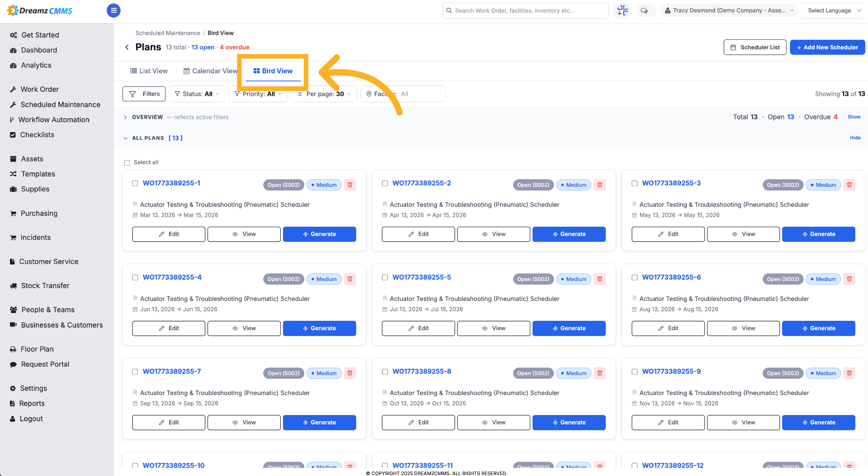Open Analytics from the sidebar
The height and width of the screenshot is (476, 868).
point(36,65)
